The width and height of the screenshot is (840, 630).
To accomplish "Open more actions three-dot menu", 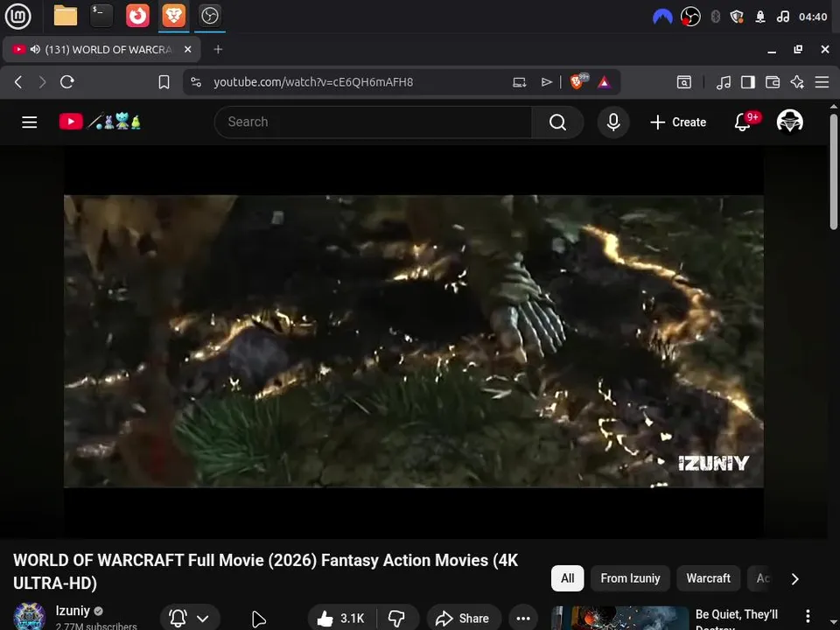I will click(523, 619).
